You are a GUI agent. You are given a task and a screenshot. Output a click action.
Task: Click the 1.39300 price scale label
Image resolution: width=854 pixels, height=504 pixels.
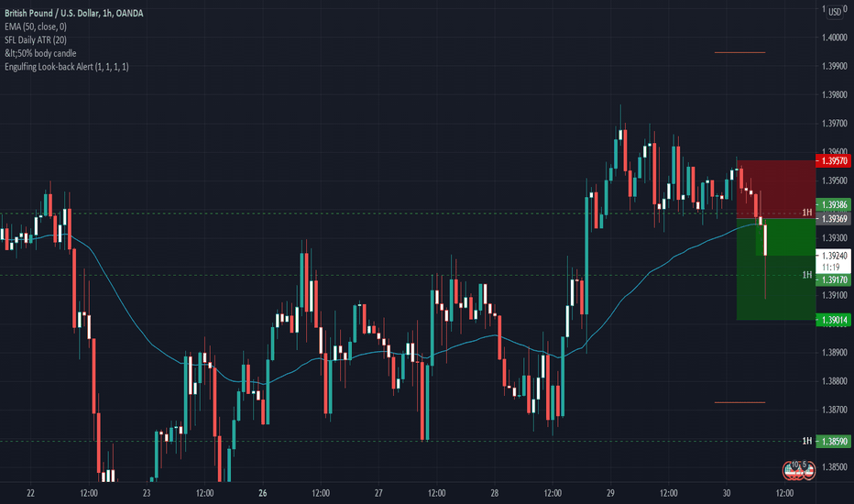coord(835,238)
